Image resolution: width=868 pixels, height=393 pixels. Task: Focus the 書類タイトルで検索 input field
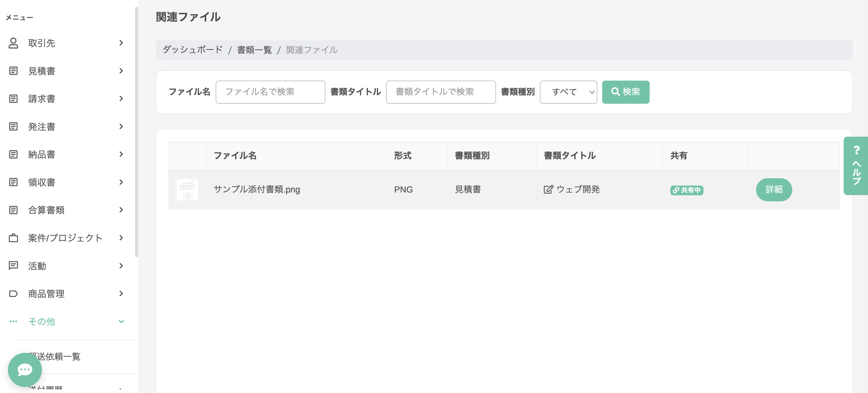[x=441, y=92]
